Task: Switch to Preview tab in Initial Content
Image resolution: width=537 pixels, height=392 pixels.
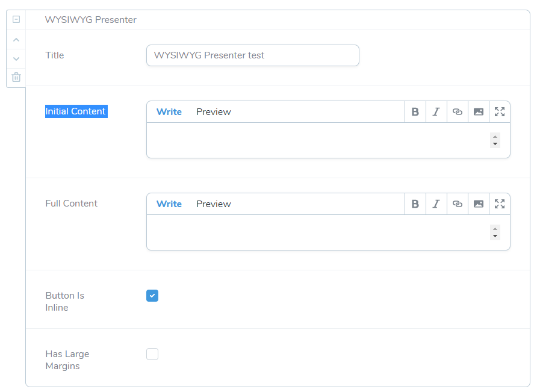Action: tap(213, 112)
